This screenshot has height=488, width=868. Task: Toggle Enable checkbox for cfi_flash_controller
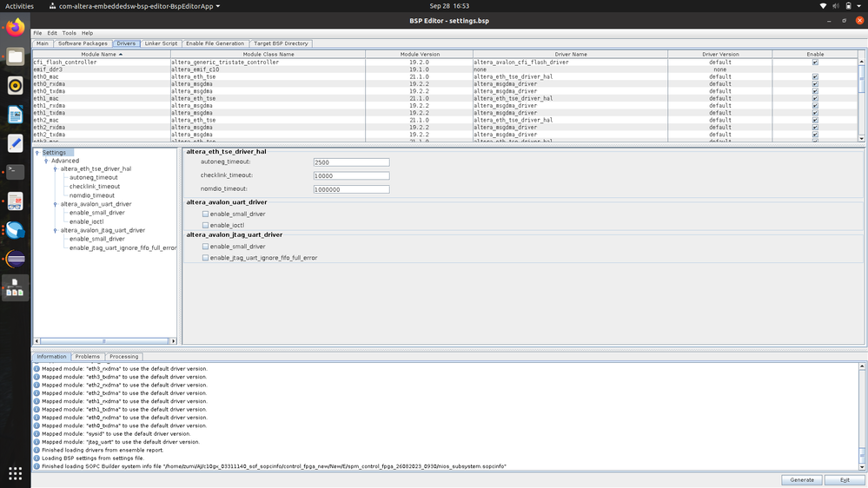click(815, 62)
